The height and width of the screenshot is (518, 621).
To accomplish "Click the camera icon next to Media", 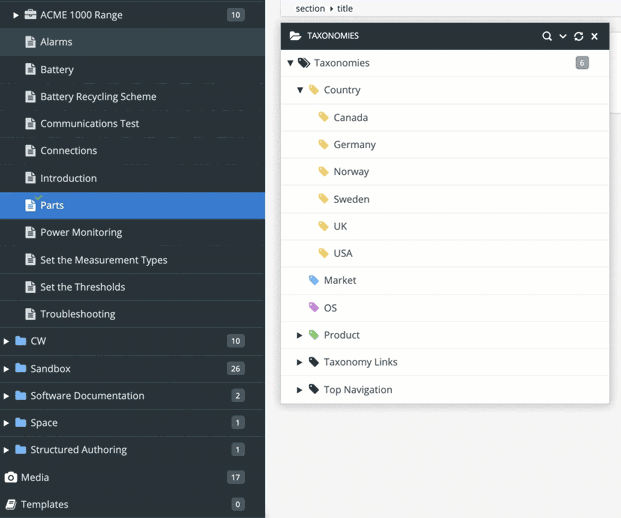I will click(11, 477).
